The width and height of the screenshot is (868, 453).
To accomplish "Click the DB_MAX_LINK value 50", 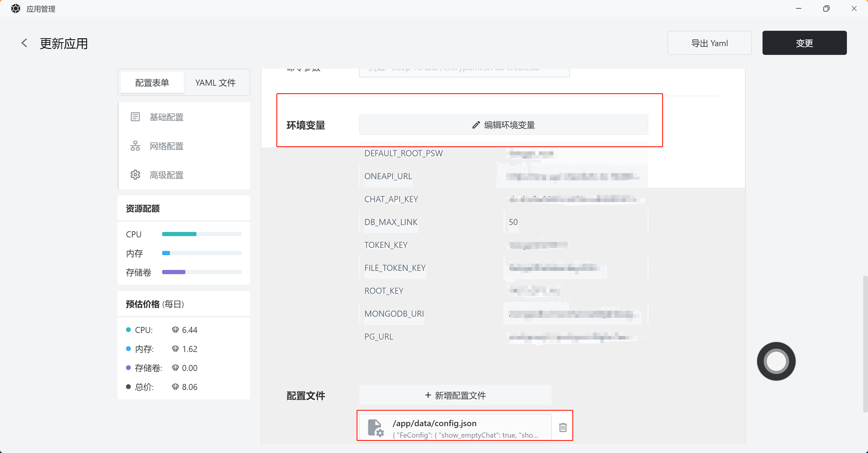I will tap(513, 222).
